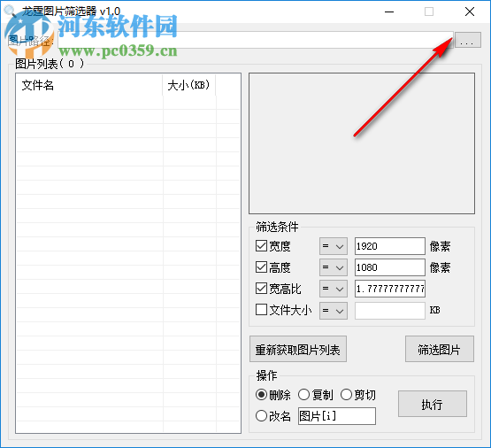Open the 宽度 comparison operator dropdown
This screenshot has height=448, width=491.
point(334,246)
